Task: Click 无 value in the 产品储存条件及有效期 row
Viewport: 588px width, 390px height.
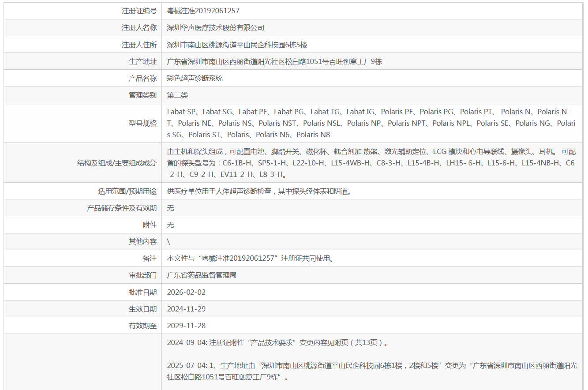Action: coord(171,208)
